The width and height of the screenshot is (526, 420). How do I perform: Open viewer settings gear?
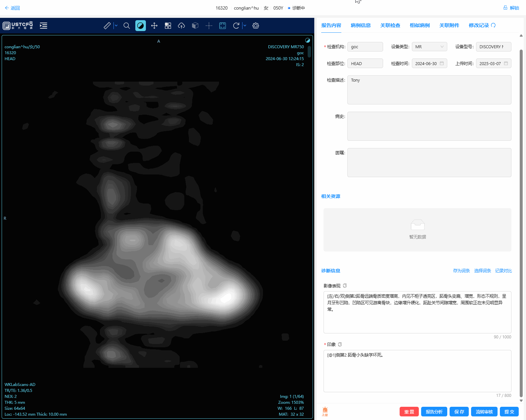(x=256, y=25)
